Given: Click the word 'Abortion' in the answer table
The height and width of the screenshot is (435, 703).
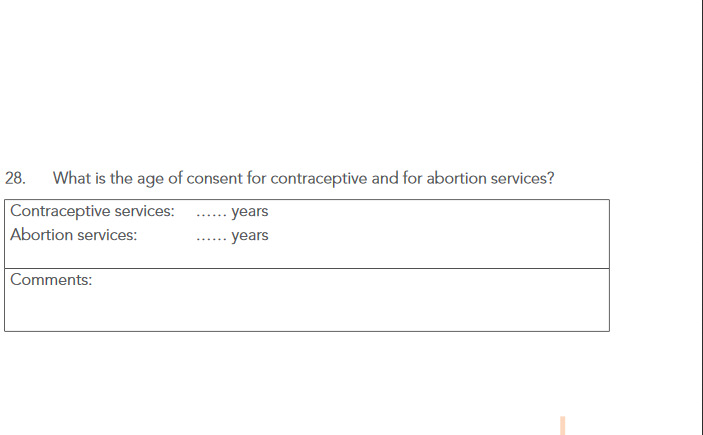Looking at the screenshot, I should point(40,236).
